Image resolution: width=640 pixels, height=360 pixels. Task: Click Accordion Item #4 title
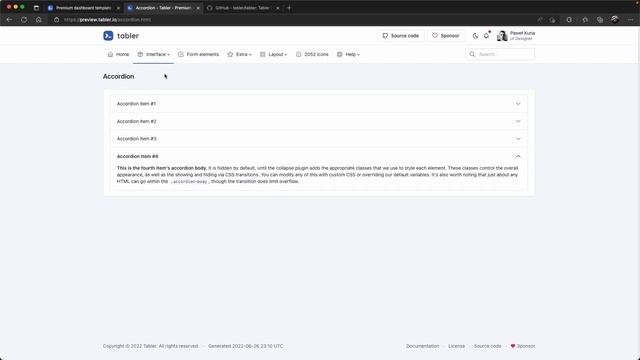[x=137, y=156]
